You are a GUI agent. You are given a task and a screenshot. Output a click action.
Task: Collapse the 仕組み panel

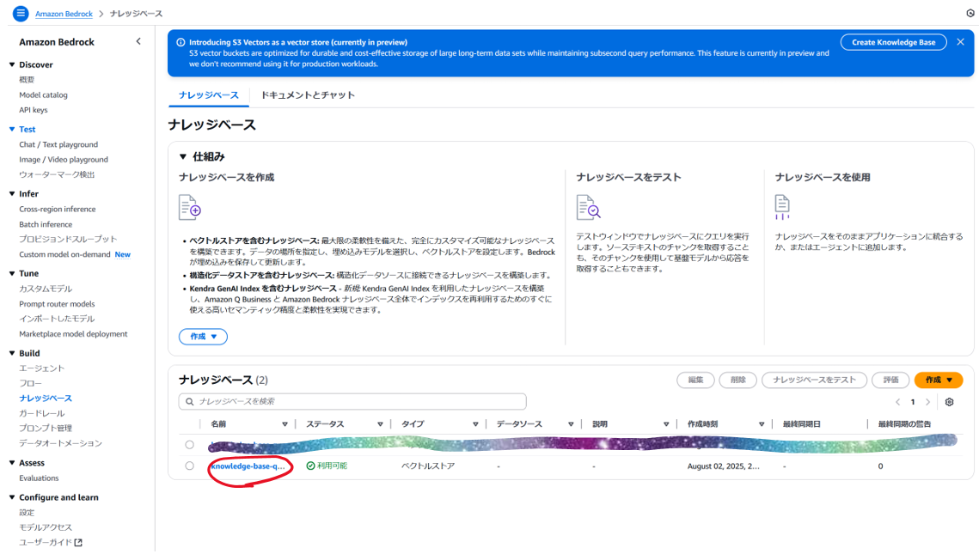pyautogui.click(x=183, y=156)
